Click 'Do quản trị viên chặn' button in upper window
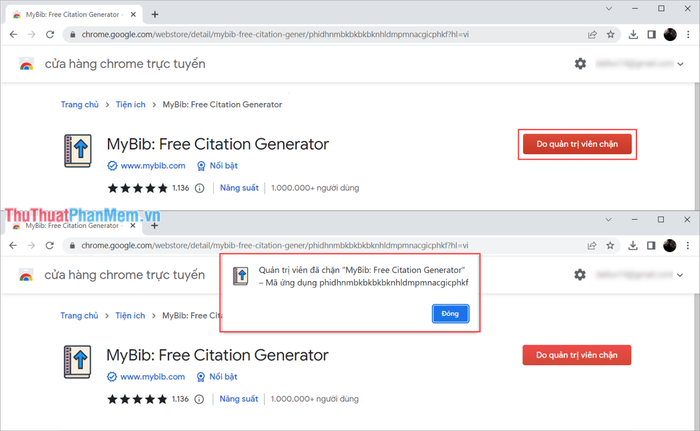This screenshot has width=700, height=431. point(577,144)
